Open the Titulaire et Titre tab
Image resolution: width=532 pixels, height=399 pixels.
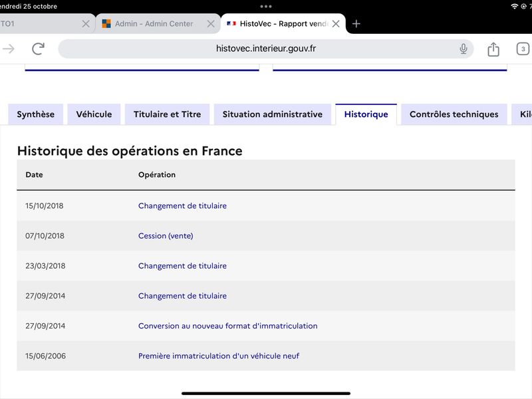pyautogui.click(x=168, y=114)
